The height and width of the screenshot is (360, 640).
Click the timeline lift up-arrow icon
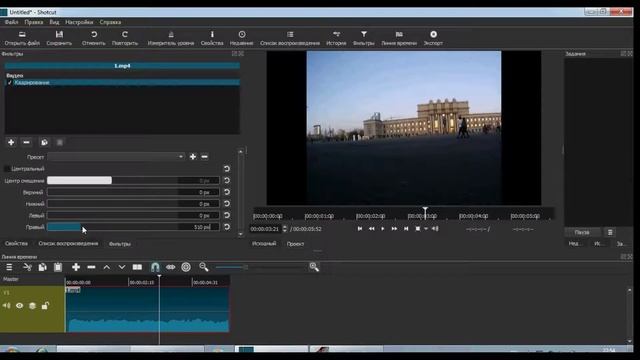coord(107,267)
